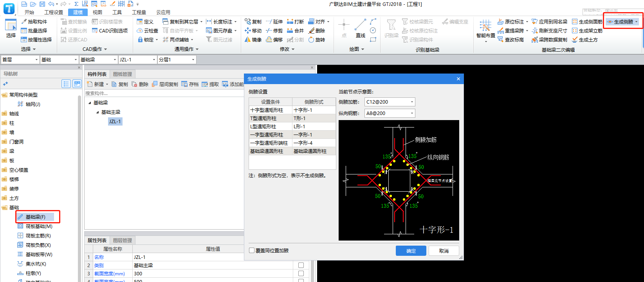Viewport: 644px width, 282px height.
Task: Click the 按属性选择 select by attribute tool
Action: (37, 40)
